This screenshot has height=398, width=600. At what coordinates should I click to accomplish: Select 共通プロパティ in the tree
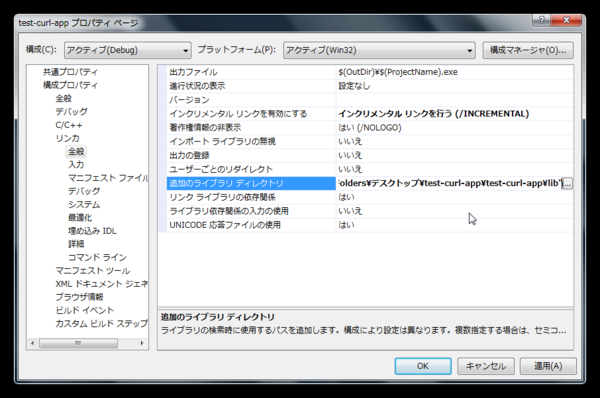70,72
